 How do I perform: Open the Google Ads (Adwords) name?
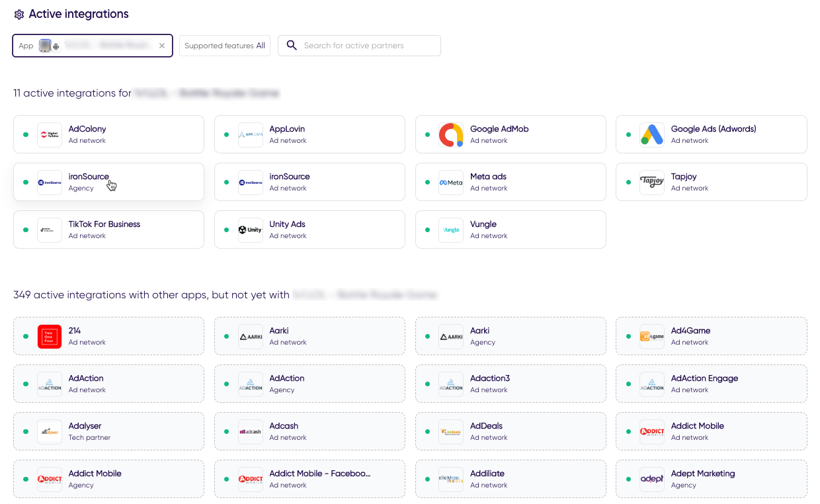[x=714, y=129]
